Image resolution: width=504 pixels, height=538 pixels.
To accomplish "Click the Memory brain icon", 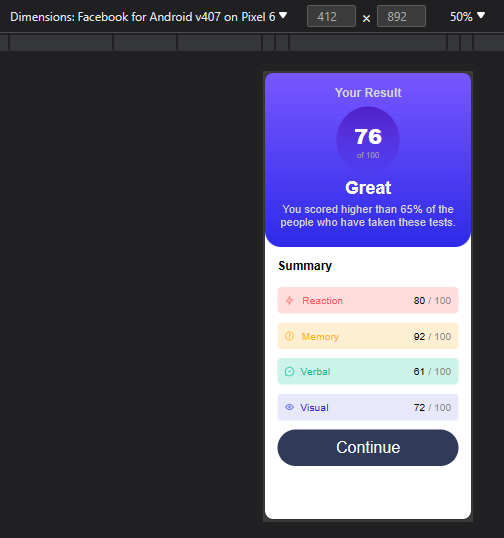I will (x=289, y=336).
